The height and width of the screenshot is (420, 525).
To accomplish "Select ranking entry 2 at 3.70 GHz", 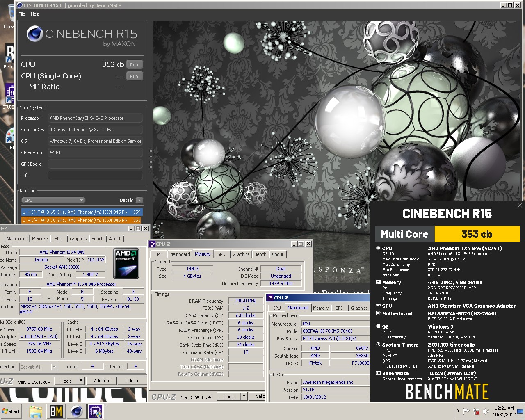I will tap(82, 220).
